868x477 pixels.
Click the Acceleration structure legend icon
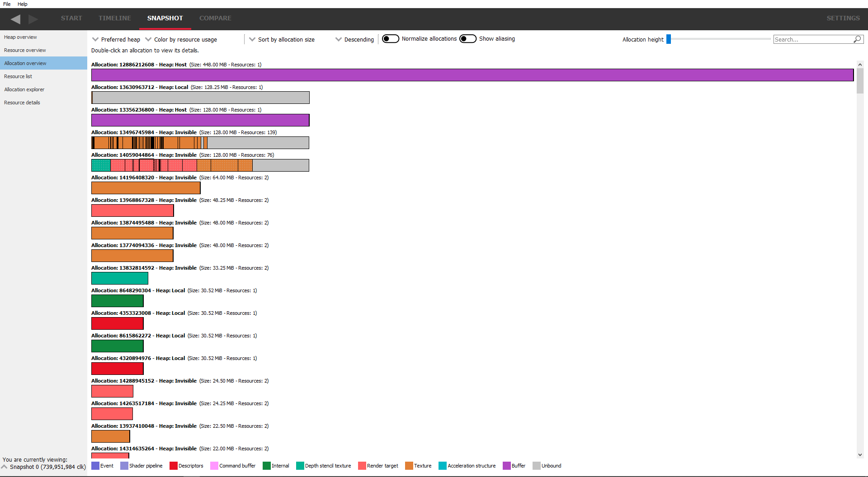(442, 466)
